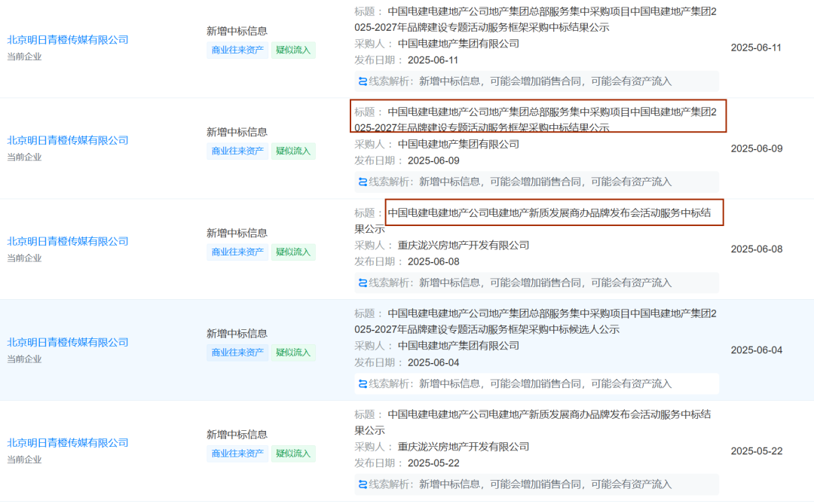This screenshot has height=504, width=814.
Task: Click 线索解析 explanation text in the 2025-06-04 row
Action: (x=545, y=384)
